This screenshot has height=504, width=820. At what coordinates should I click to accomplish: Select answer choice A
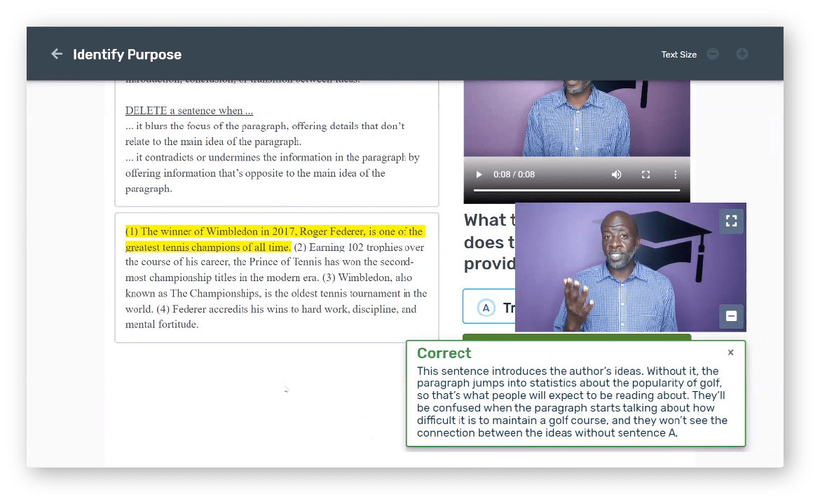pyautogui.click(x=489, y=307)
